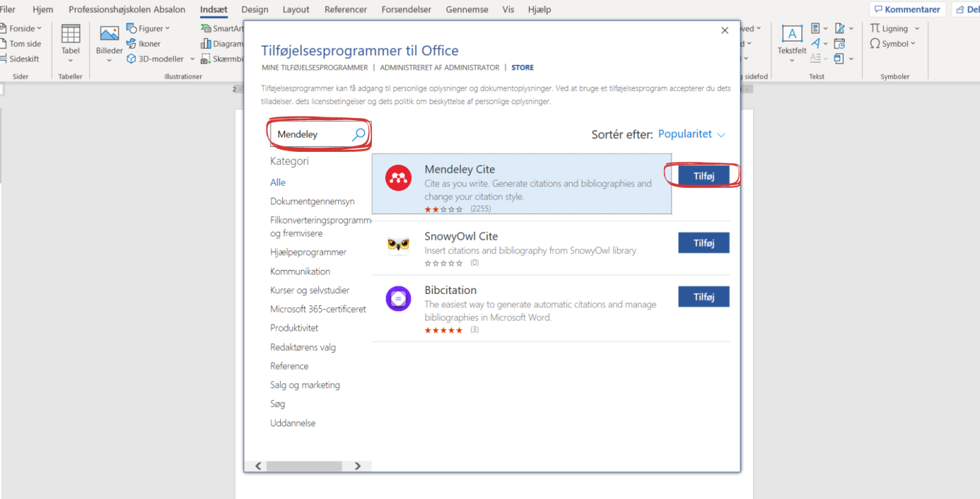Image resolution: width=980 pixels, height=499 pixels.
Task: Click the date and time calendar icon
Action: tap(839, 43)
